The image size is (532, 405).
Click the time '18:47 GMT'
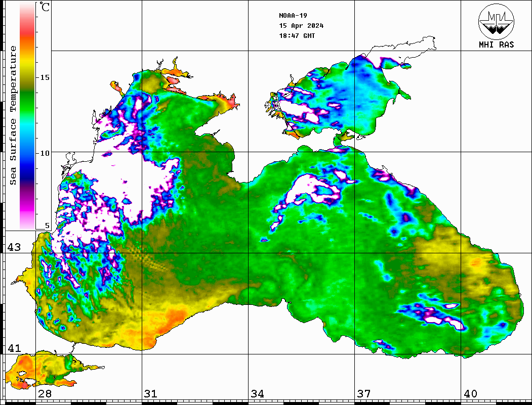(297, 36)
